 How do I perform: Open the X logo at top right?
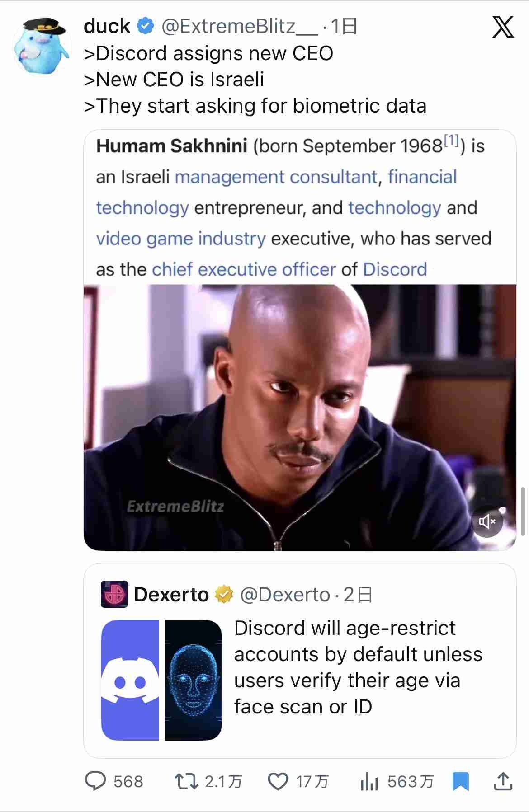coord(503,27)
